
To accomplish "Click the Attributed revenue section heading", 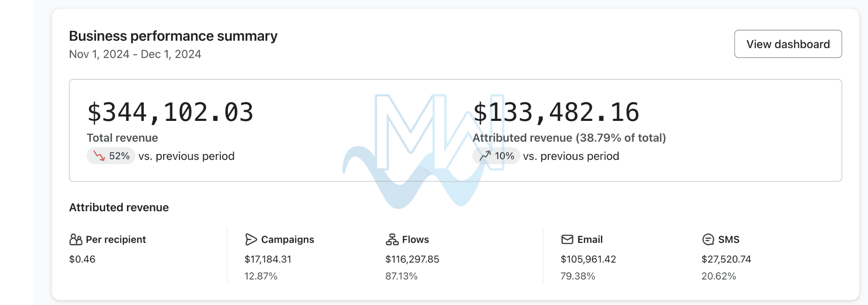I will coord(119,207).
